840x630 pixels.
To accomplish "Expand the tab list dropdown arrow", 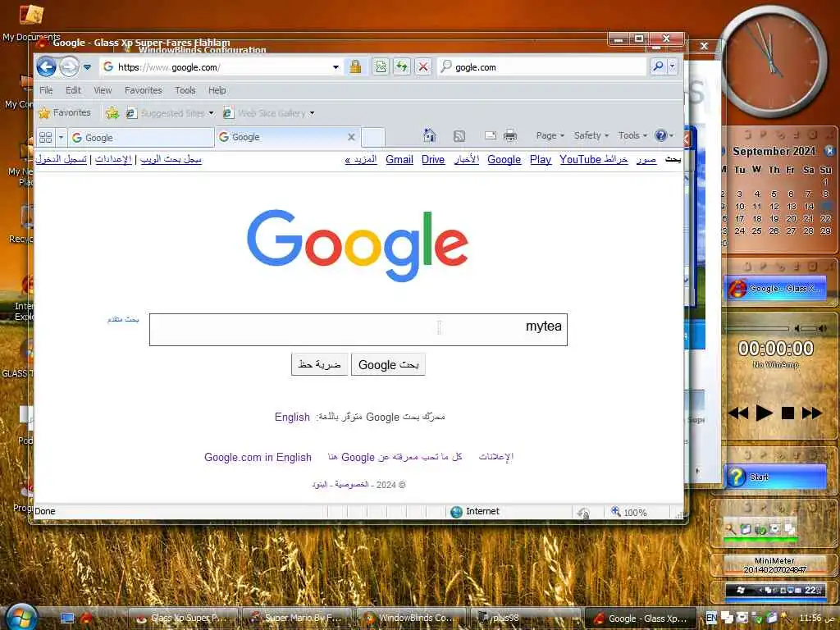I will click(x=61, y=137).
